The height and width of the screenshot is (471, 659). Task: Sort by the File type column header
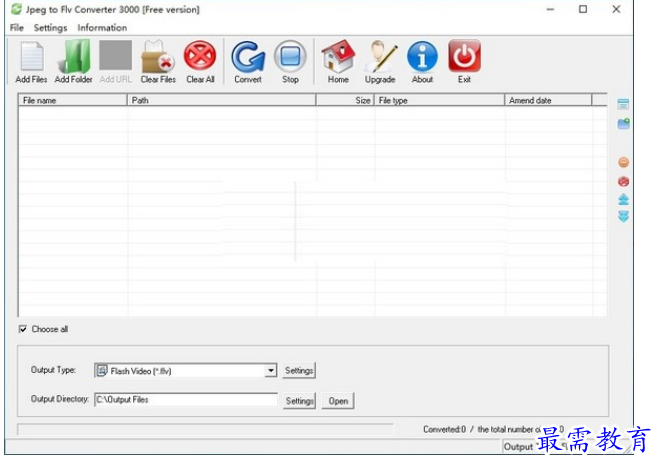439,100
